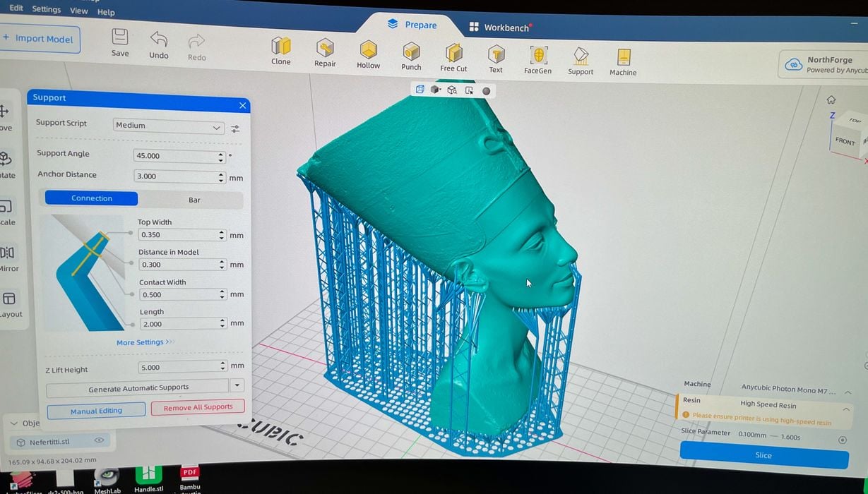The height and width of the screenshot is (494, 868).
Task: Open the Text tool
Action: point(497,54)
